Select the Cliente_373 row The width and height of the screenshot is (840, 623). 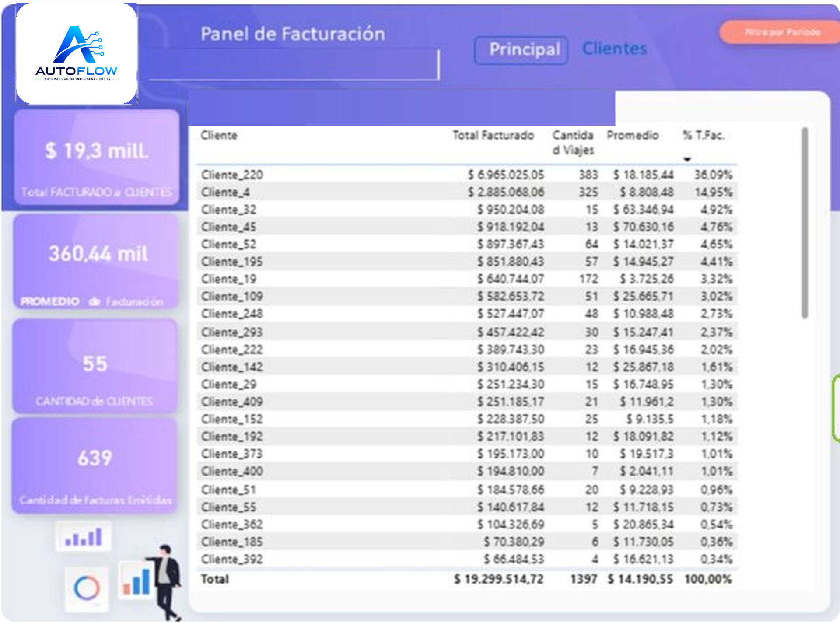[467, 454]
